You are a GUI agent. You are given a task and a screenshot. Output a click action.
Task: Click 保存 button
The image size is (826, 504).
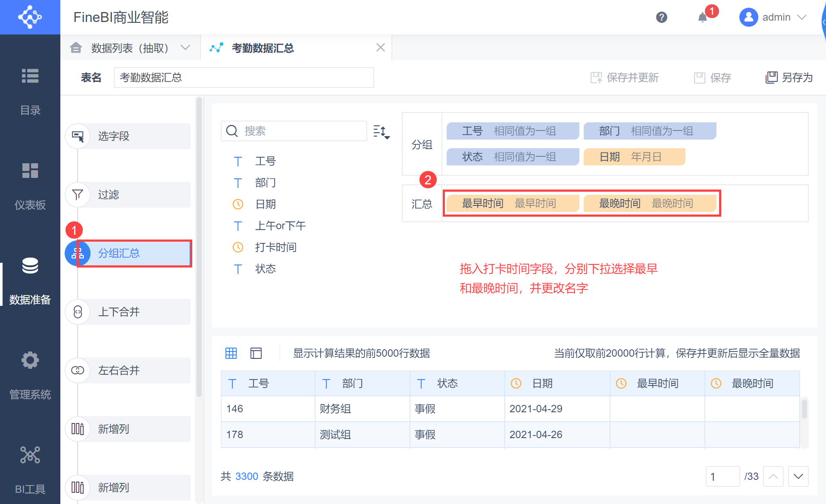713,78
